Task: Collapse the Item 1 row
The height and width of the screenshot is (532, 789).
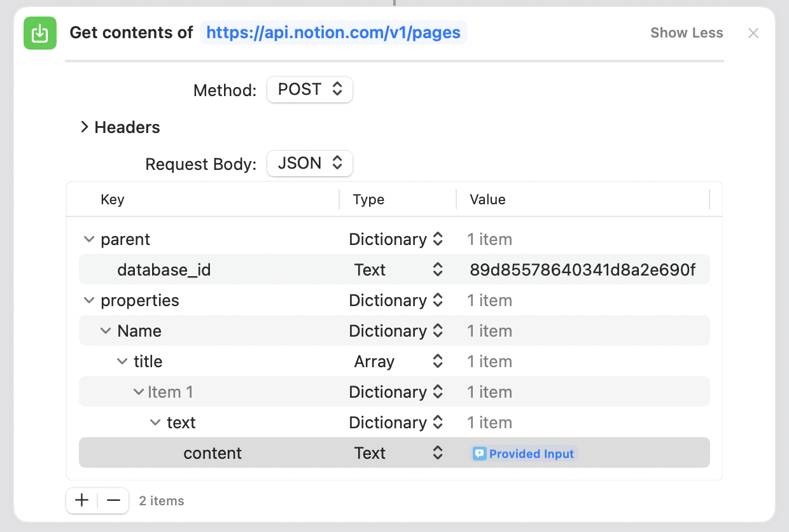Action: (x=138, y=393)
